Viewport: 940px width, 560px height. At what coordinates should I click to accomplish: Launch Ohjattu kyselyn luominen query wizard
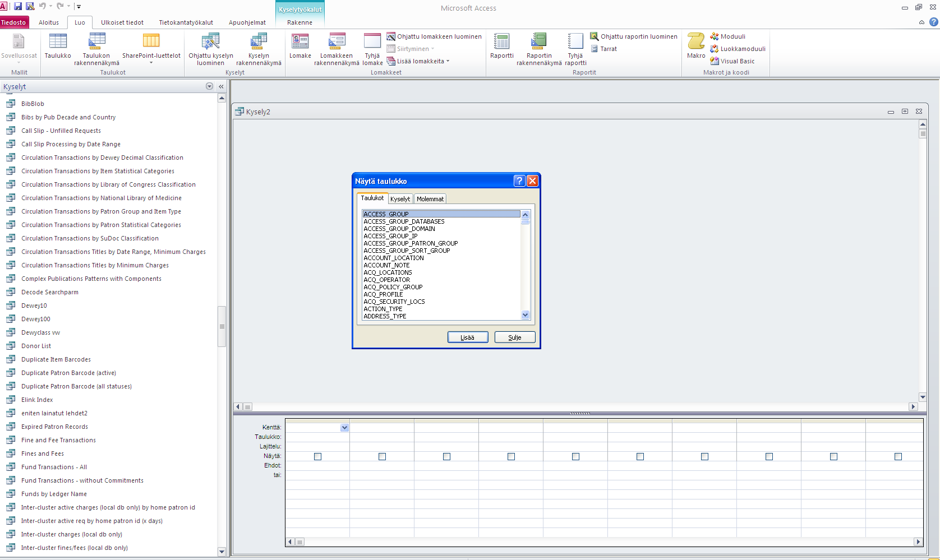[x=210, y=49]
